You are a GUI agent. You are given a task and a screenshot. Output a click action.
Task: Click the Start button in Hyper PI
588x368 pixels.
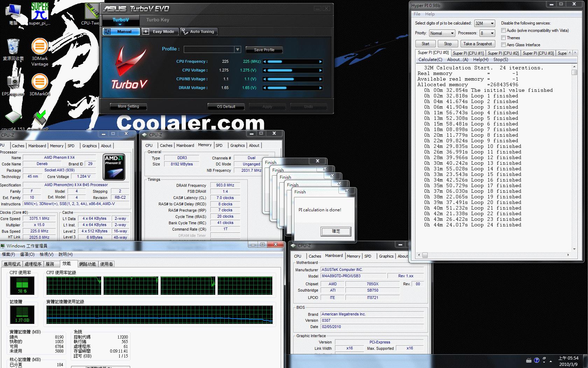pos(425,44)
